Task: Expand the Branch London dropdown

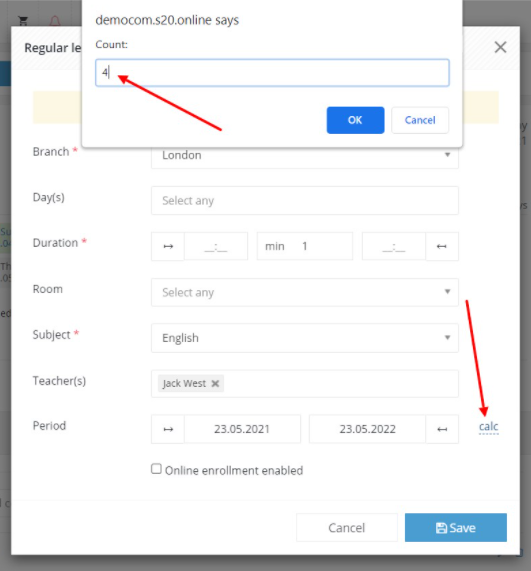Action: [x=305, y=155]
